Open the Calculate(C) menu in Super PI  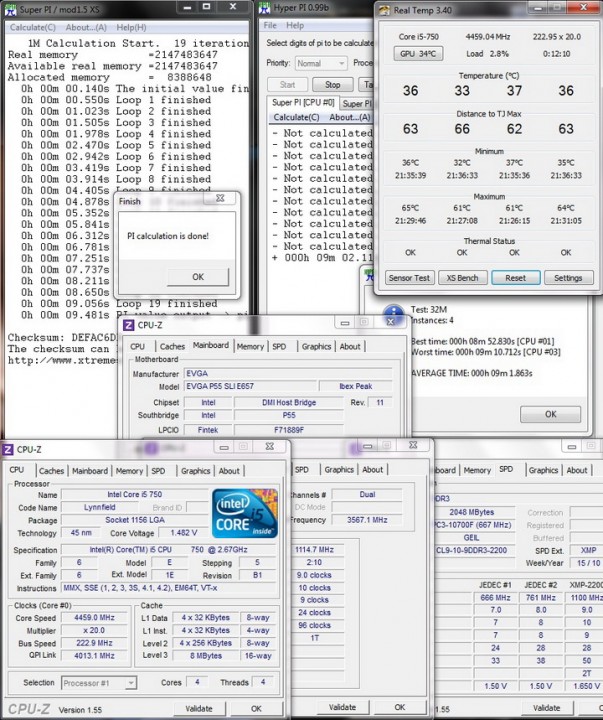tap(33, 28)
